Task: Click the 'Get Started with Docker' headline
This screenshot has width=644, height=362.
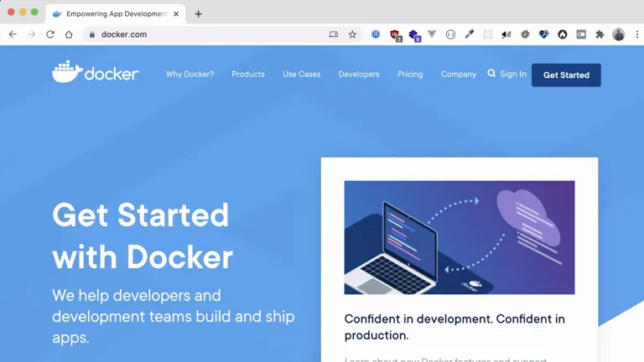Action: (143, 236)
